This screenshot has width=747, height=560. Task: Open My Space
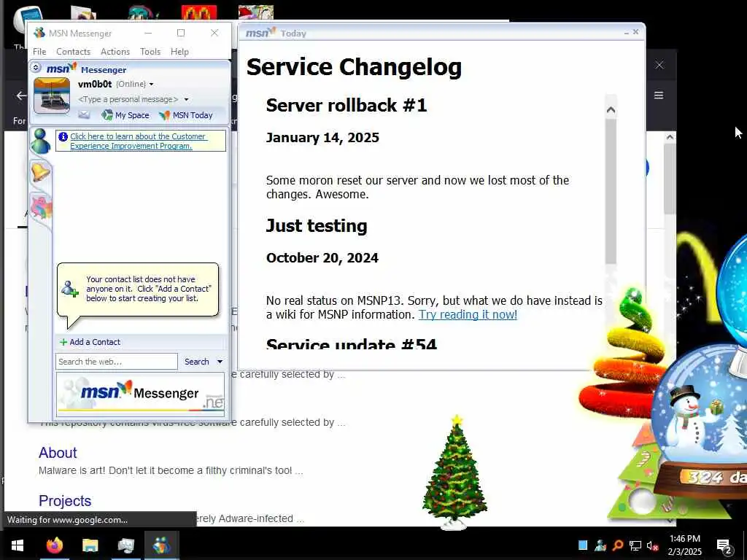[125, 115]
